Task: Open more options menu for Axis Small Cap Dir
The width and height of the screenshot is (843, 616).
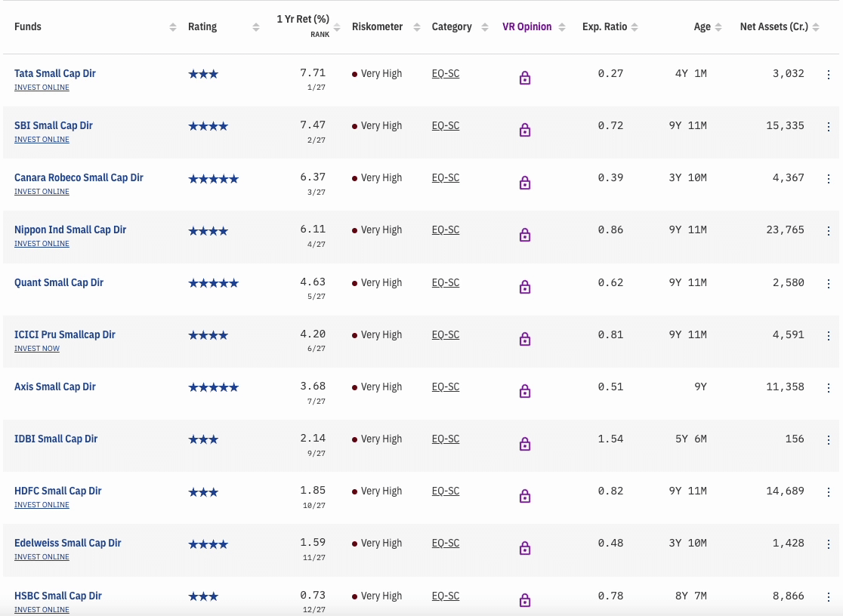Action: (828, 388)
